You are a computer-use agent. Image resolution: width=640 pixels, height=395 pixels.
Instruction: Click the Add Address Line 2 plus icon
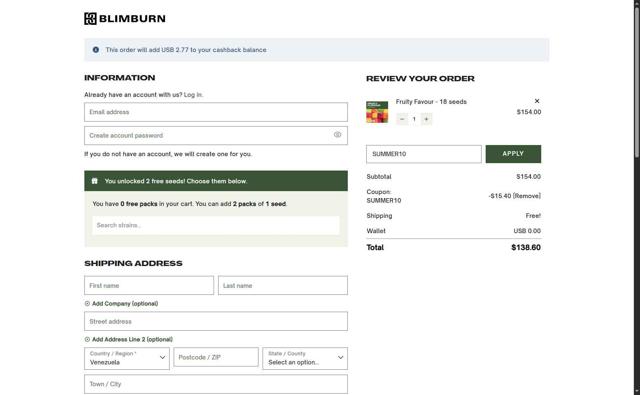coord(87,340)
